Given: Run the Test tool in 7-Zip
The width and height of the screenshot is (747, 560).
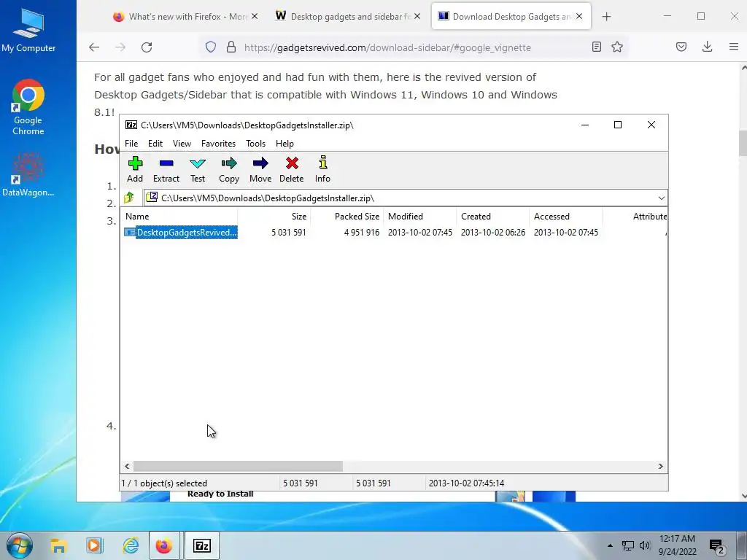Looking at the screenshot, I should click(x=197, y=169).
